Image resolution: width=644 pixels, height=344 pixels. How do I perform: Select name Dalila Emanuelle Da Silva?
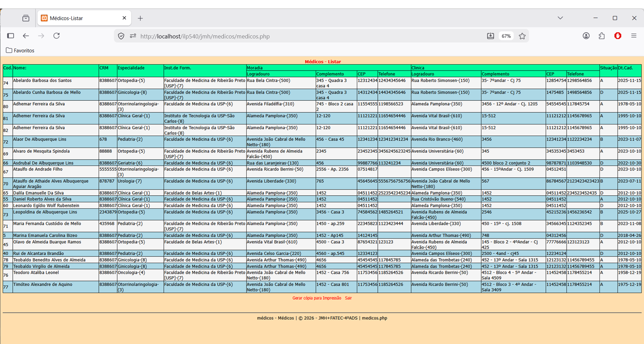[x=38, y=193]
